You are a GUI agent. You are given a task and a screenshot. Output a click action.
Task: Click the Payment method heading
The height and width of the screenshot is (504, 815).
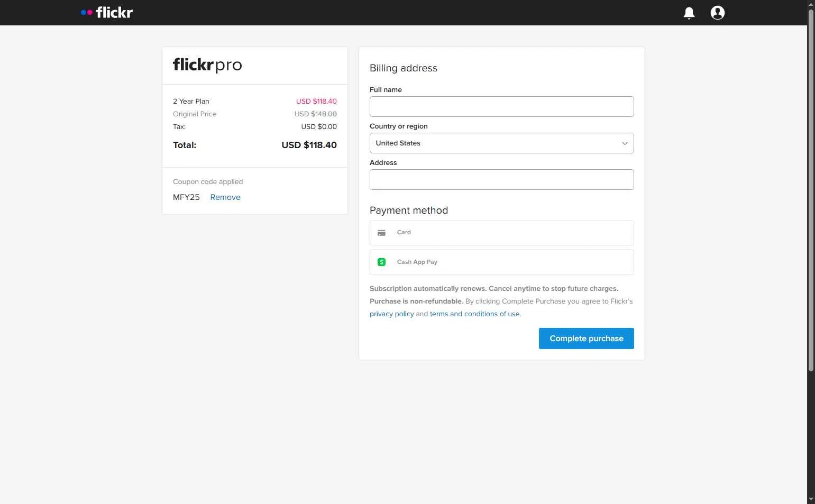tap(409, 210)
